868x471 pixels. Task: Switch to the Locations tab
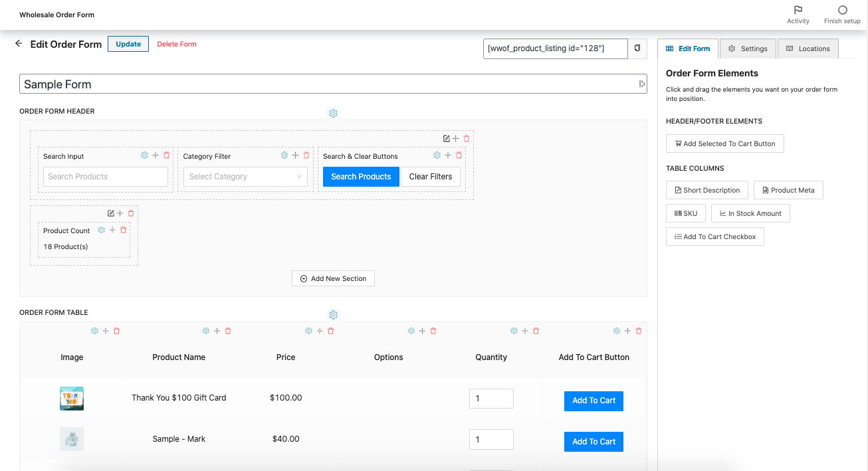[x=808, y=48]
